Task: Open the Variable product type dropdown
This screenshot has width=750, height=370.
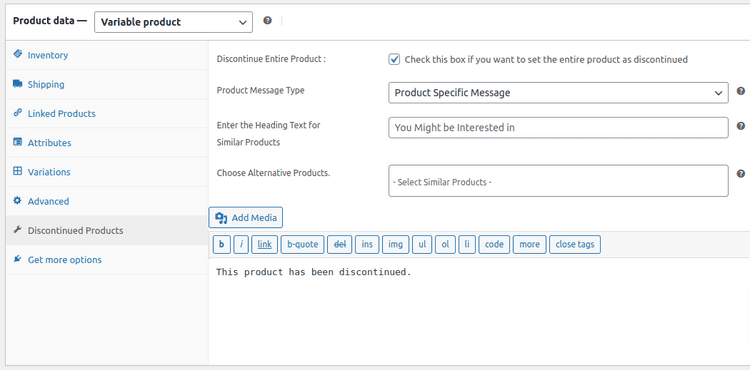Action: 173,22
